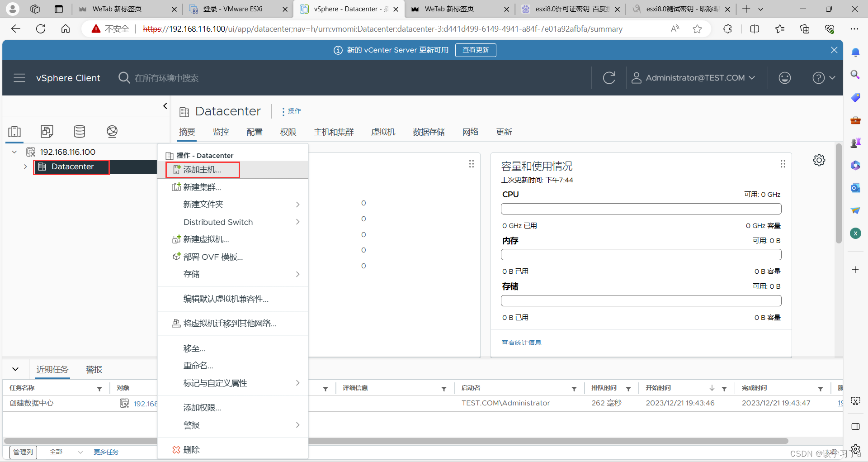Choose 新建虚拟机... menu entry

(x=233, y=239)
